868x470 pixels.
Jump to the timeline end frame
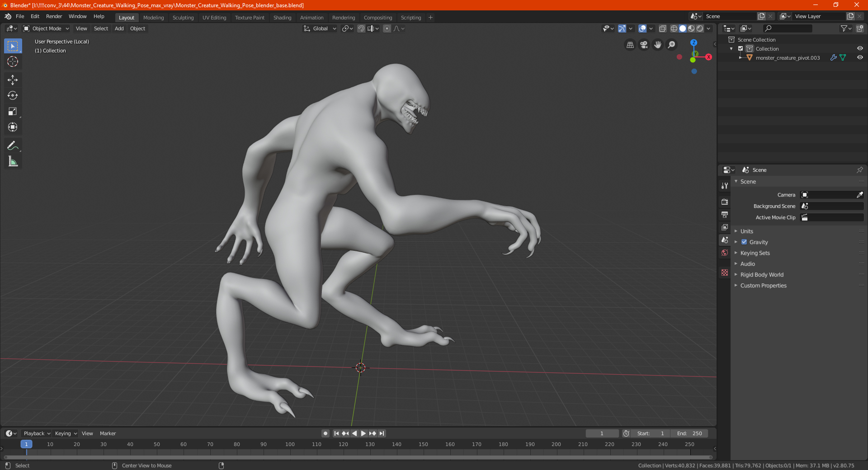pyautogui.click(x=382, y=433)
